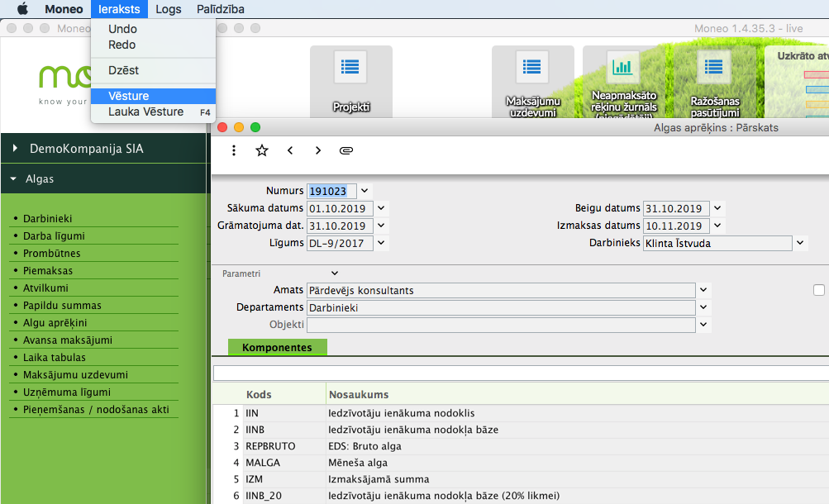Open the Departaments dropdown arrow
Viewport: 829px width, 504px height.
point(703,307)
